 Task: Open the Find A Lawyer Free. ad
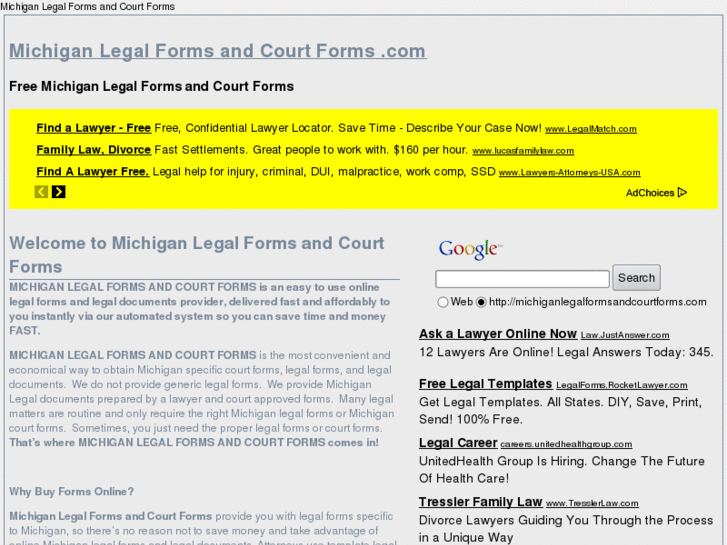click(93, 172)
